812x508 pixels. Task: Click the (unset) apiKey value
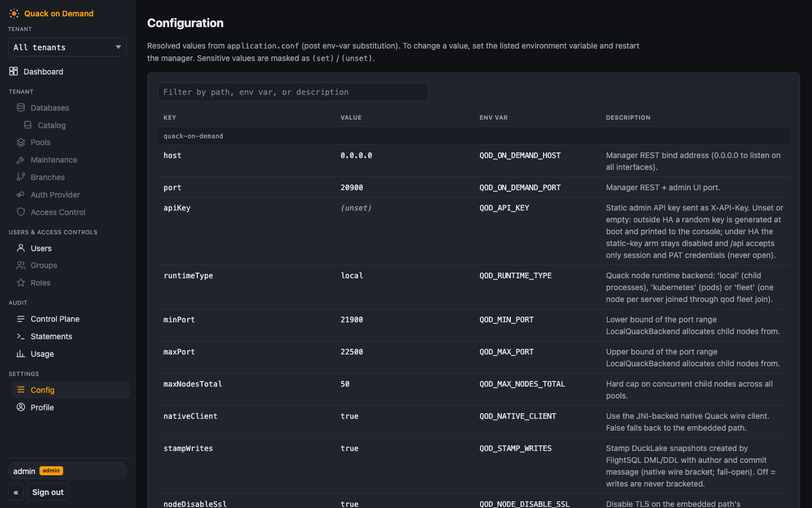pyautogui.click(x=356, y=208)
